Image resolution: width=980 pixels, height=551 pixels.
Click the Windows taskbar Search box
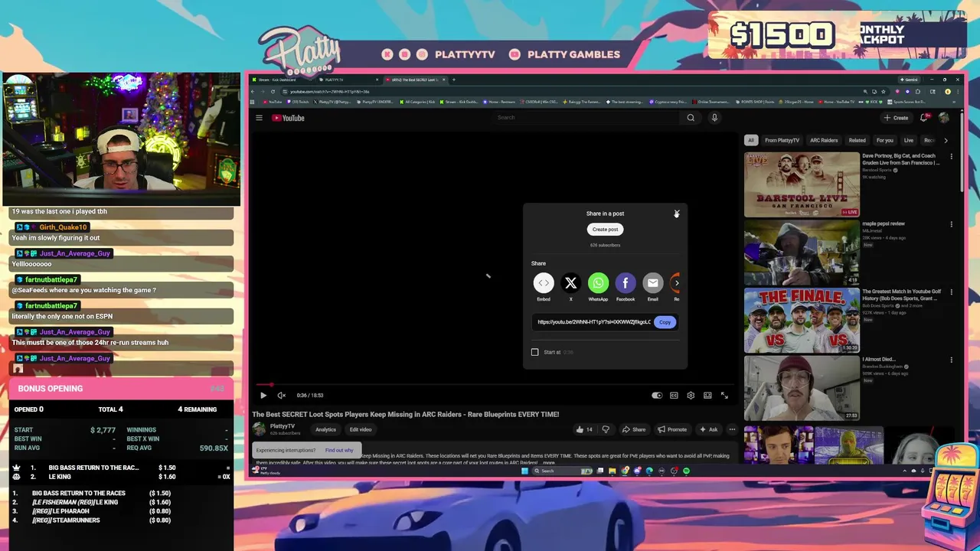pyautogui.click(x=563, y=471)
